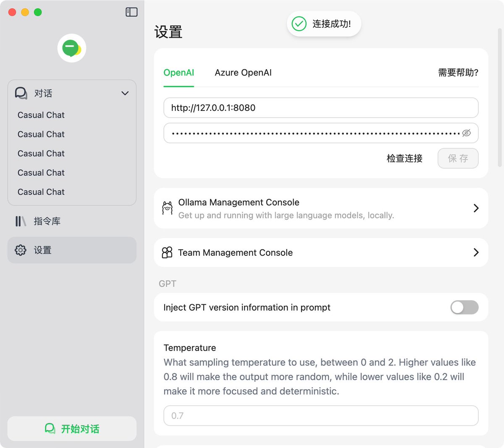This screenshot has height=448, width=504.
Task: Collapse the 对话 conversation list chevron
Action: pos(125,93)
